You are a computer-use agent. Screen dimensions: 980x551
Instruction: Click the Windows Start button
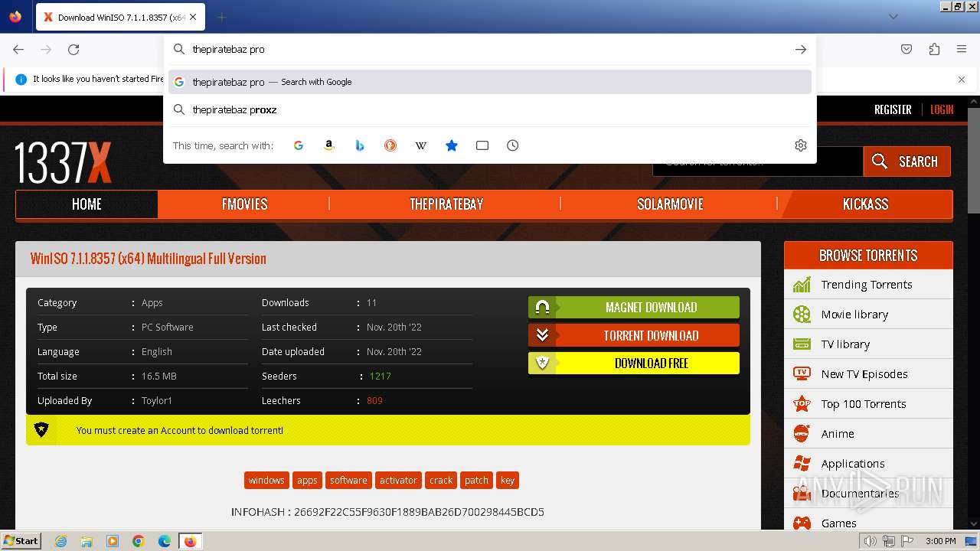21,540
